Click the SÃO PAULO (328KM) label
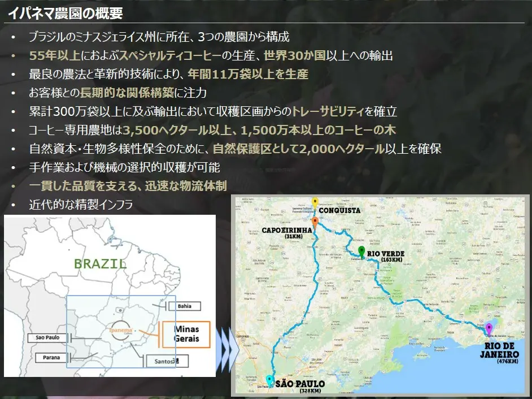Viewport: 532px width, 399px height. coord(300,387)
